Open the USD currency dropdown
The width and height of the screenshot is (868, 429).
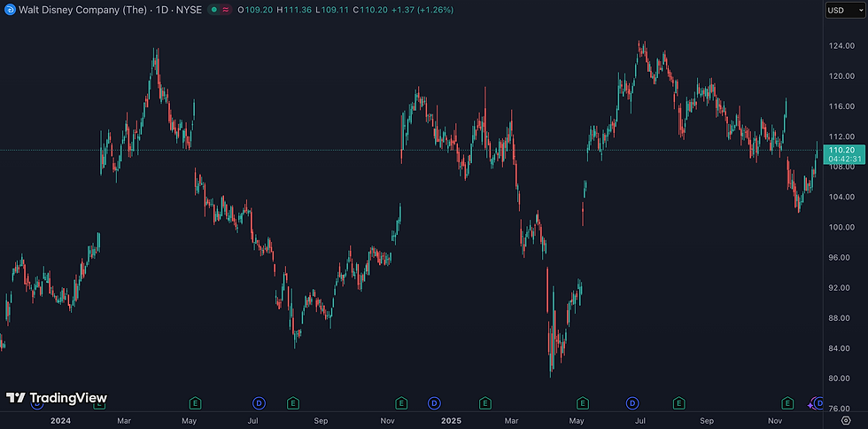pos(845,10)
